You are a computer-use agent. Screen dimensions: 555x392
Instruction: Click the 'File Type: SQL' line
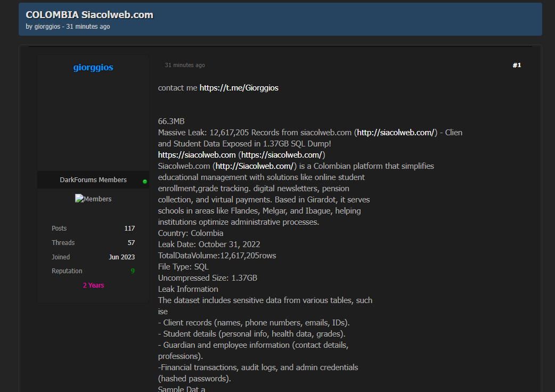point(183,267)
